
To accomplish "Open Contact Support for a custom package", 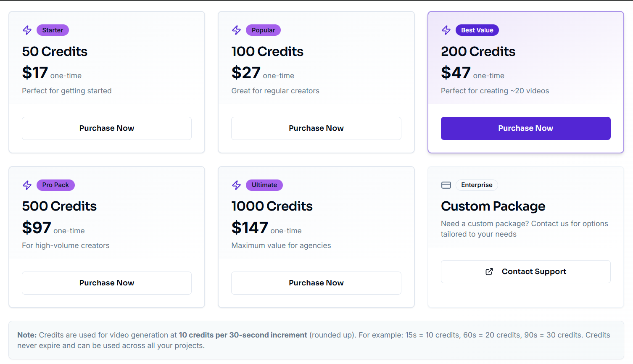I will [x=525, y=272].
